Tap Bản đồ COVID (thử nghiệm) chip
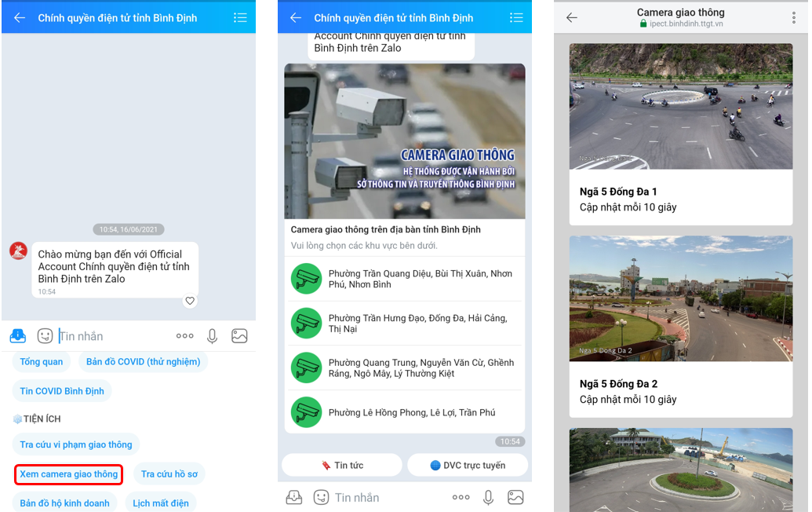Viewport: 812px width, 512px height. (143, 362)
